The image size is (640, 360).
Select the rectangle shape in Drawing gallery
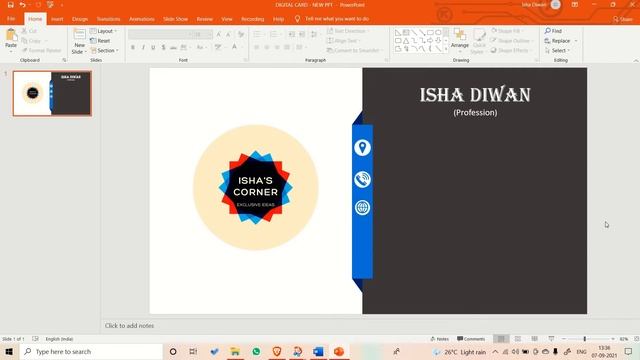click(x=430, y=32)
